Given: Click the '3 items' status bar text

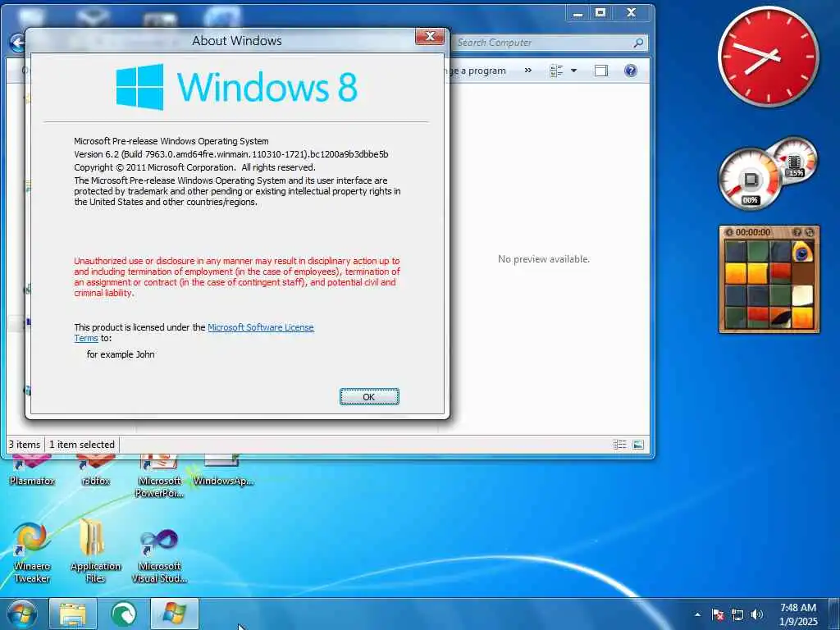Looking at the screenshot, I should (25, 445).
